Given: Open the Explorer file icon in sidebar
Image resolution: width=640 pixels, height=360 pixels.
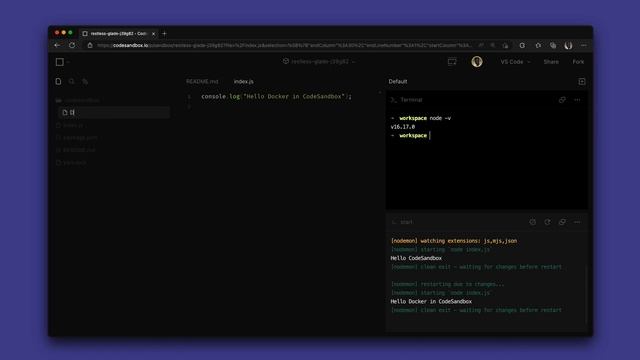Looking at the screenshot, I should (58, 81).
